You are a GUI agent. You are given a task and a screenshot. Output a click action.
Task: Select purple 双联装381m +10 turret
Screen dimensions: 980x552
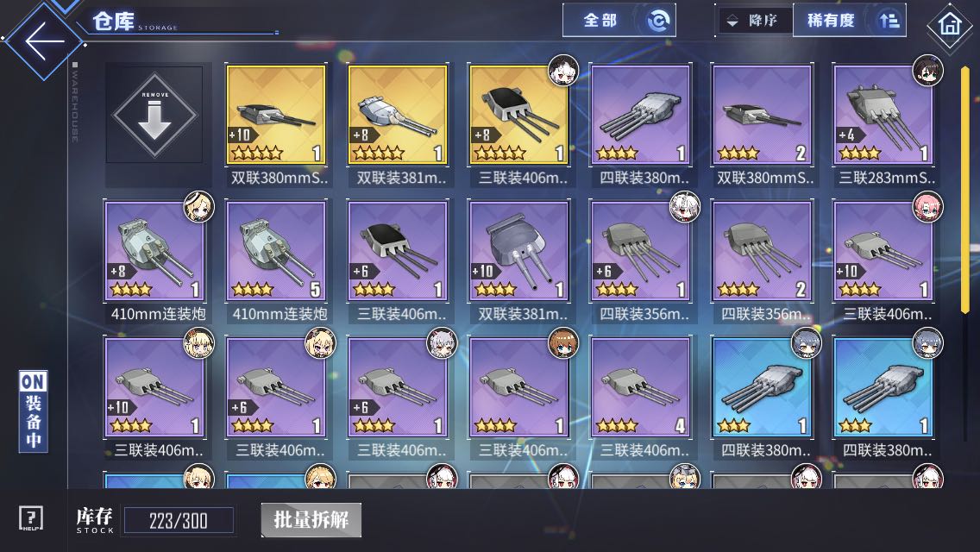tap(518, 251)
